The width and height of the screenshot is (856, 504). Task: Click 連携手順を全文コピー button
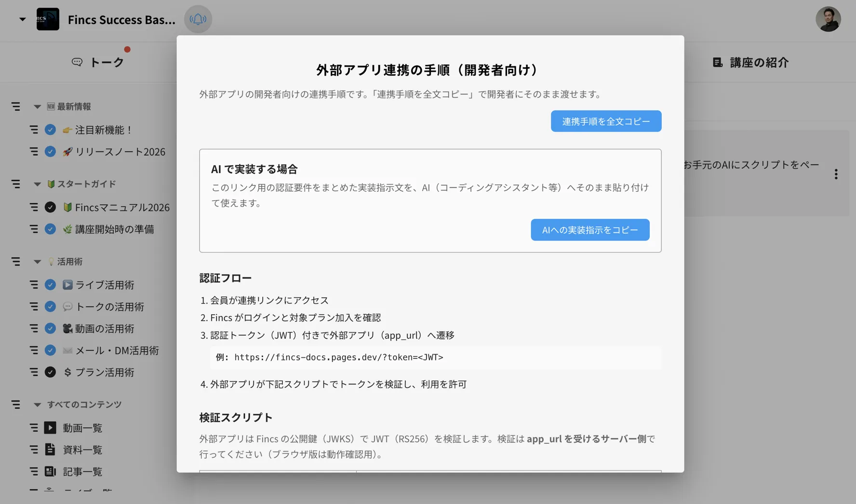click(606, 121)
